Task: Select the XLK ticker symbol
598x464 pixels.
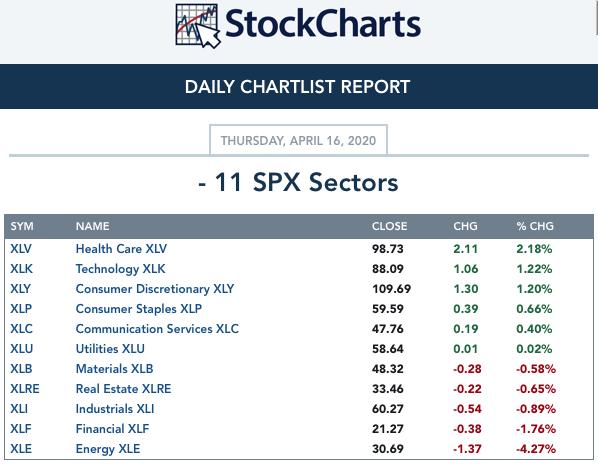Action: pyautogui.click(x=21, y=269)
